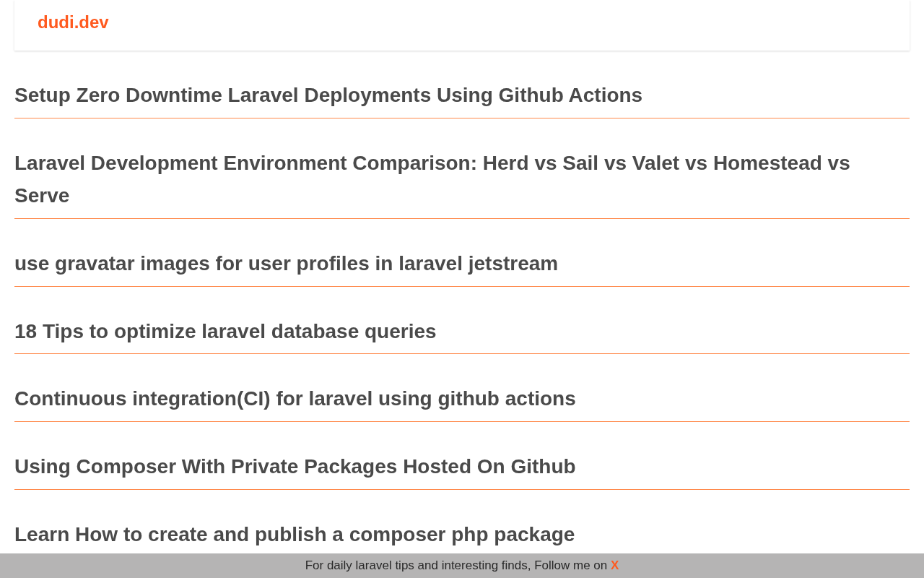Click 'Continuous integration(CI)' heading text

click(142, 399)
